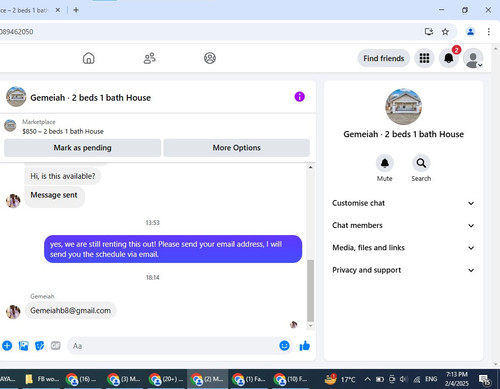
Task: Click chat scroll down arrow
Action: coord(310,326)
